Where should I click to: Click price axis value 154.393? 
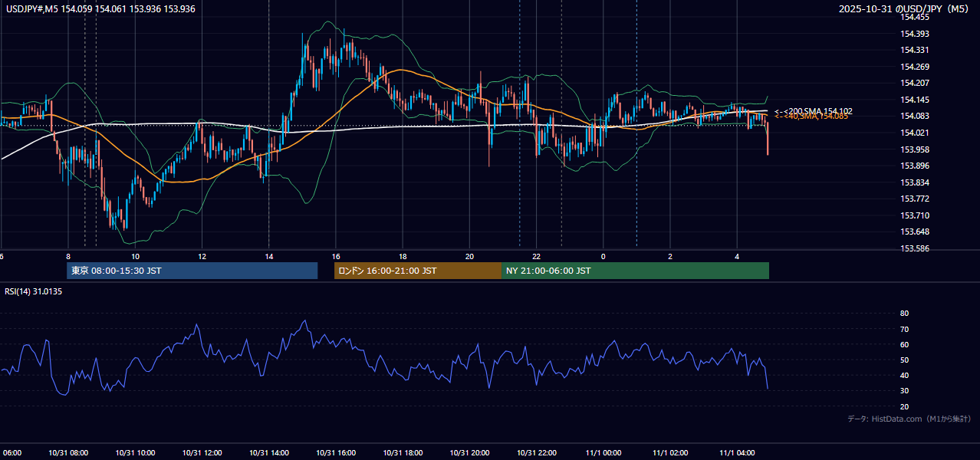tap(915, 34)
